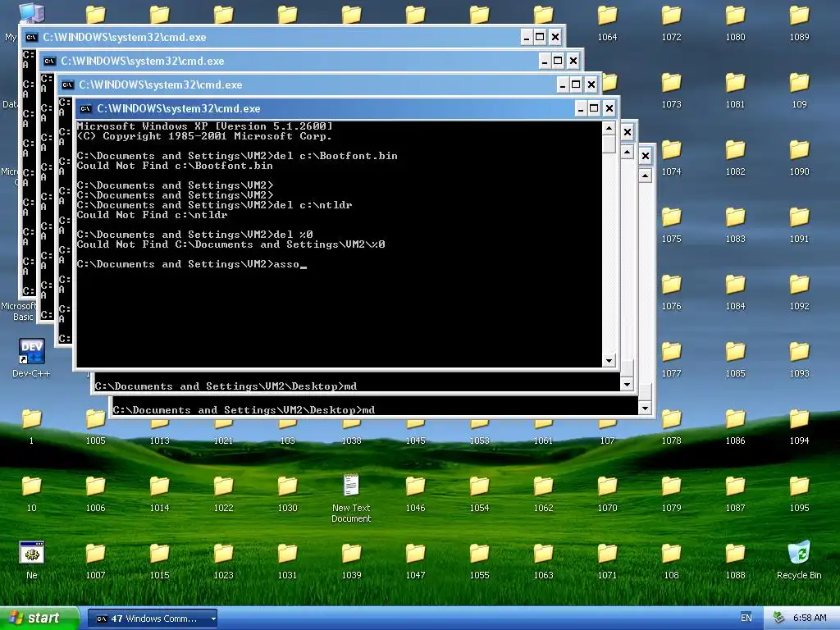Image resolution: width=840 pixels, height=630 pixels.
Task: Select folder 1005 icon
Action: coord(95,419)
